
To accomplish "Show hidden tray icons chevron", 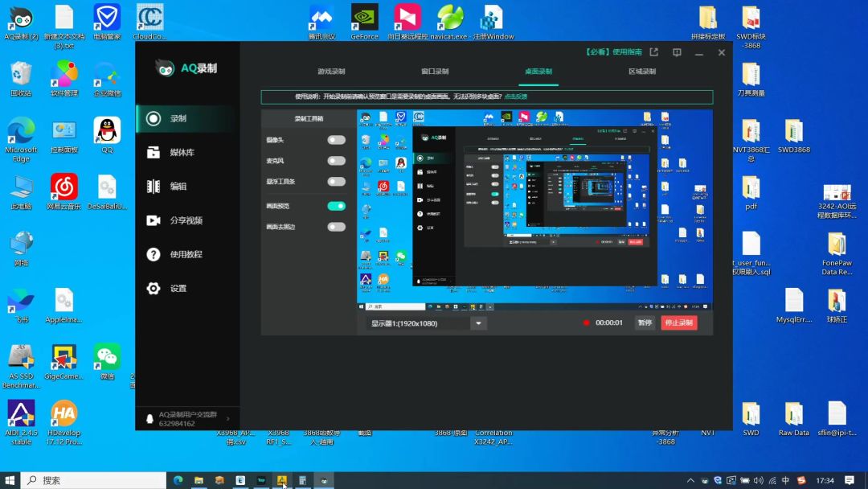I will pos(690,480).
